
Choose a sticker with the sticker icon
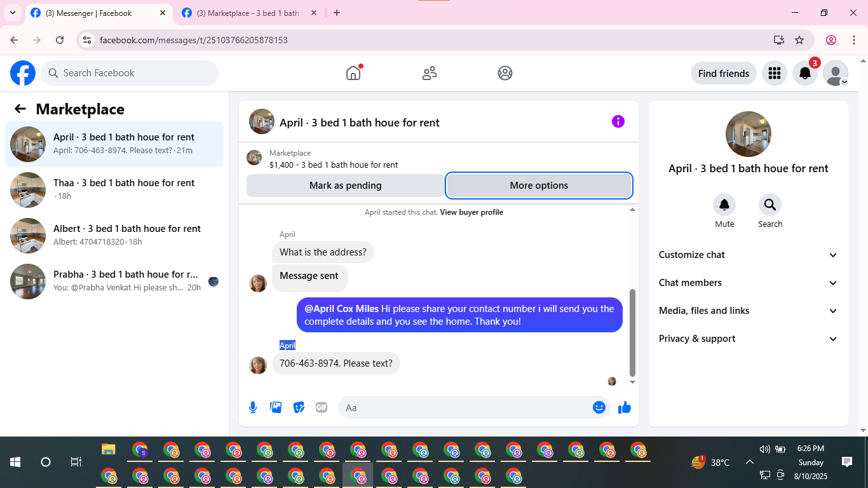(x=299, y=407)
